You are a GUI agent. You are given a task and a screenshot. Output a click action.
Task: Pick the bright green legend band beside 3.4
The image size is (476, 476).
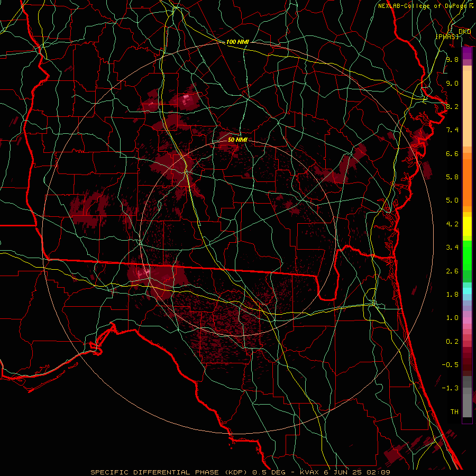point(467,255)
